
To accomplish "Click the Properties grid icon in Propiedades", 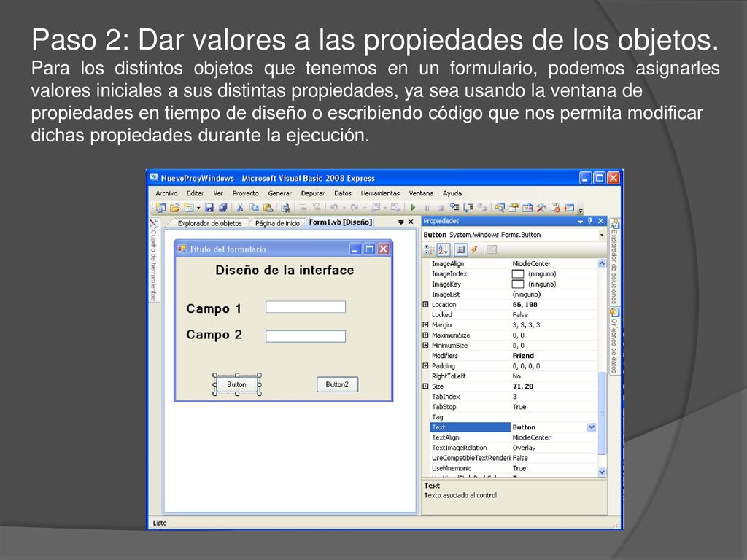I will pos(460,249).
